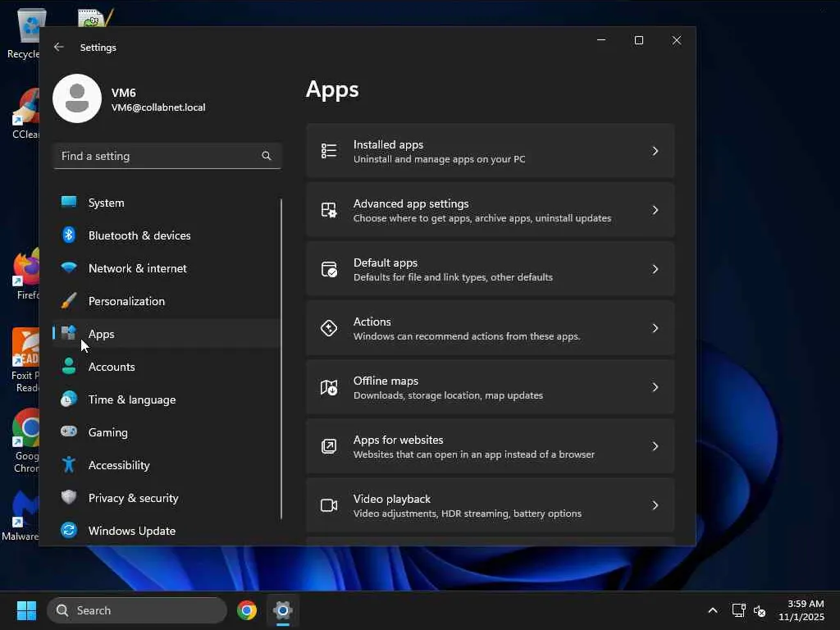This screenshot has height=630, width=840.
Task: Click the VM6 profile avatar picture
Action: (x=77, y=98)
